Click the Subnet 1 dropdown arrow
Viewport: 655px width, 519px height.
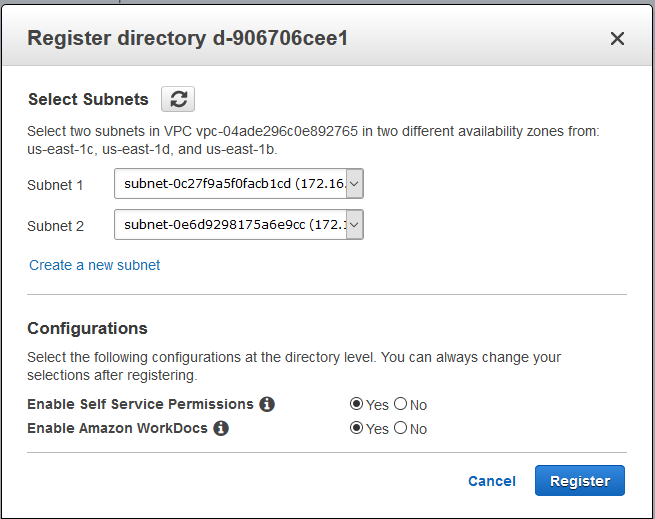tap(354, 184)
